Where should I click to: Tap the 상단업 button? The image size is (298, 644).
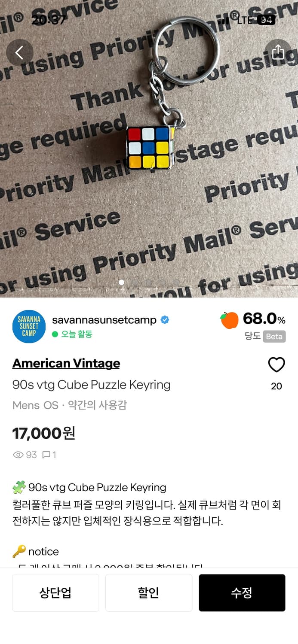coord(55,593)
